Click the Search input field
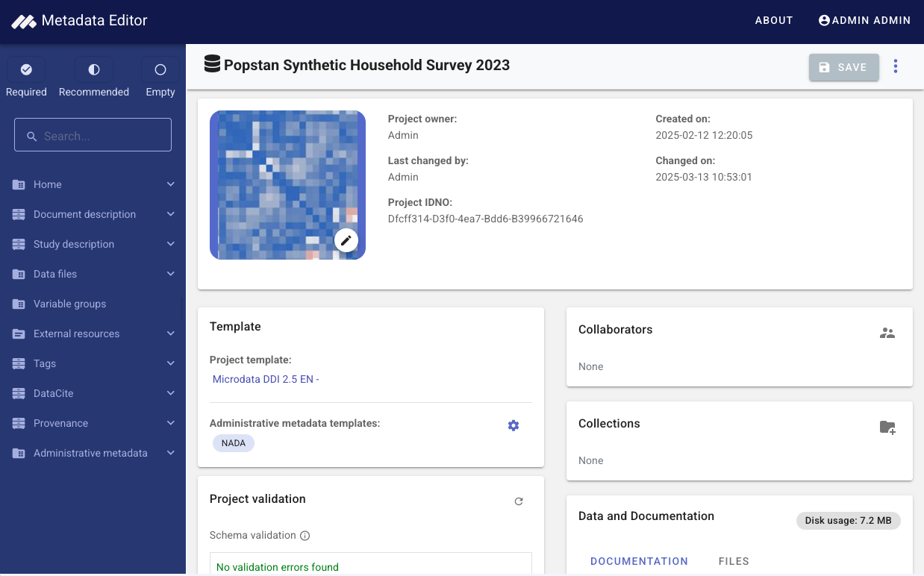The image size is (924, 576). tap(93, 135)
